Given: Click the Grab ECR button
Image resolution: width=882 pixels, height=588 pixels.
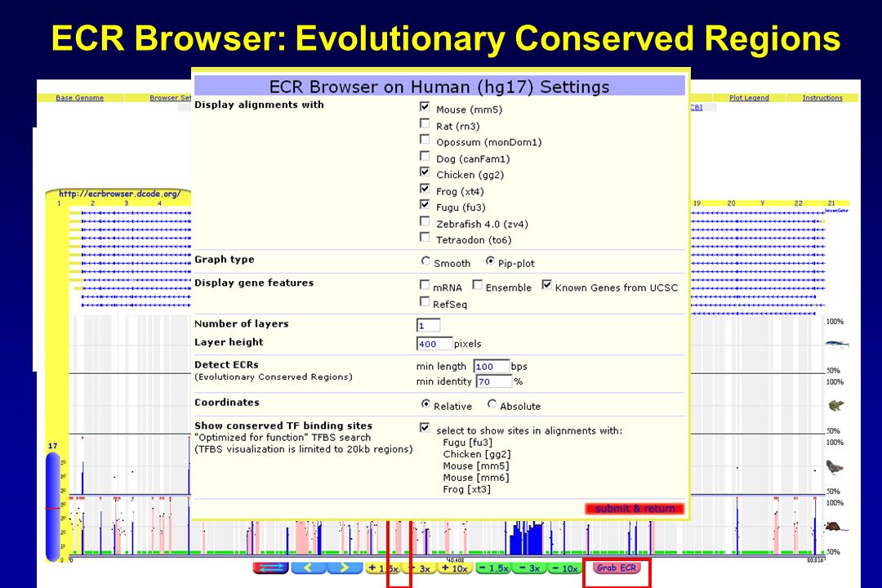Looking at the screenshot, I should (x=616, y=568).
